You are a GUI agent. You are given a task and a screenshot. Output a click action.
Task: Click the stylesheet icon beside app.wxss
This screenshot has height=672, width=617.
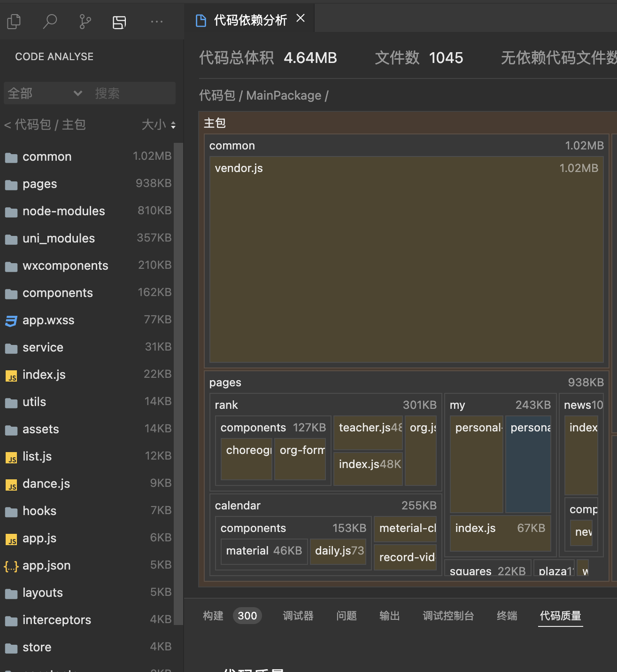[10, 320]
